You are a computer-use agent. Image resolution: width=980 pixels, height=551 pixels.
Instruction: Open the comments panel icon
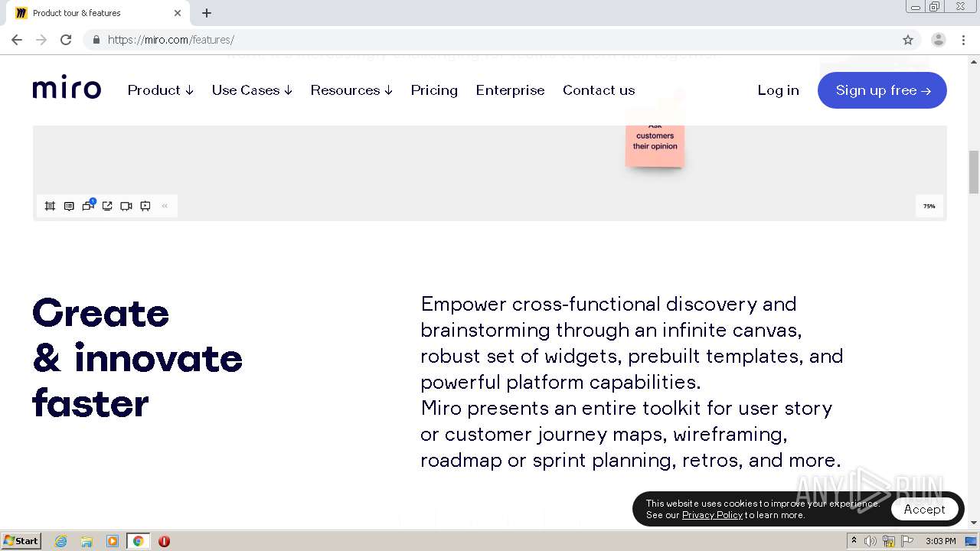tap(69, 206)
